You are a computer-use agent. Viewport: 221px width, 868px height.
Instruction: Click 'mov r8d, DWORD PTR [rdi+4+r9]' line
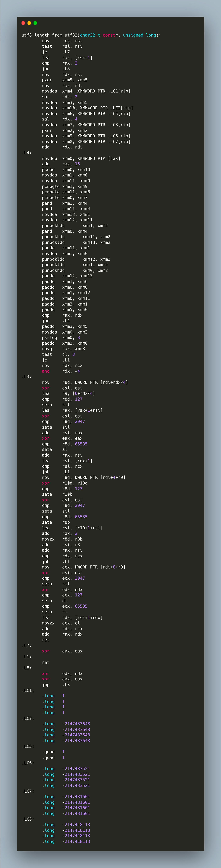(x=83, y=478)
